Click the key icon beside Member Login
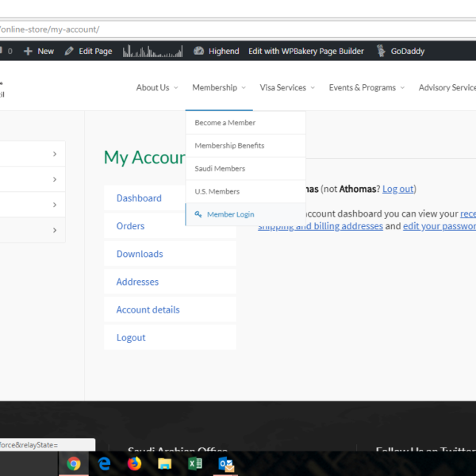This screenshot has height=476, width=476. pos(198,214)
